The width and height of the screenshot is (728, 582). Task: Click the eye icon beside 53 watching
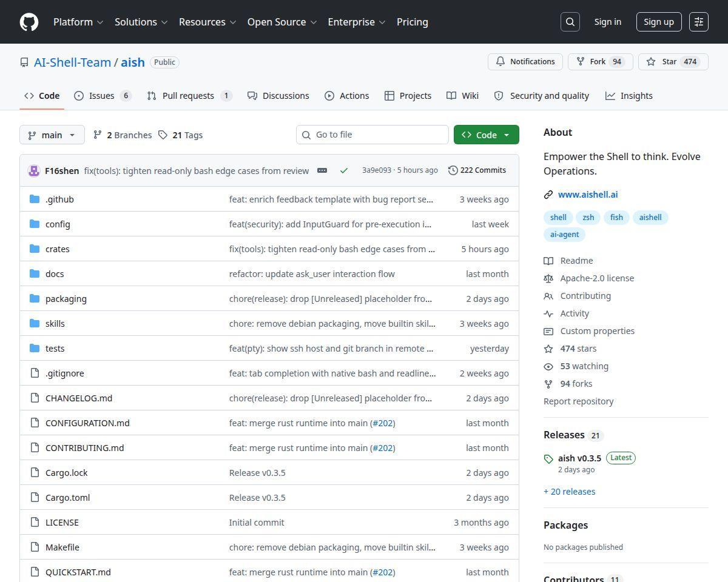pos(548,366)
